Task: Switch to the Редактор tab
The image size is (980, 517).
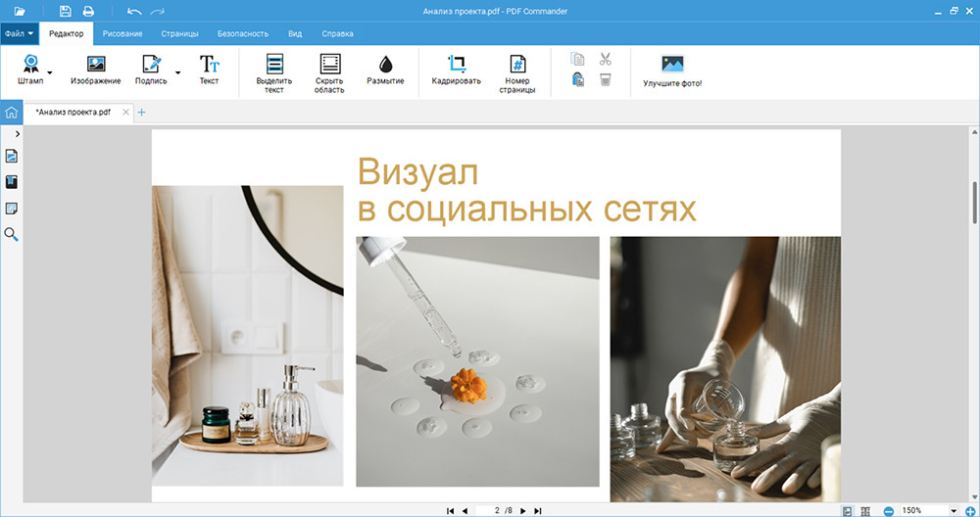Action: click(67, 33)
